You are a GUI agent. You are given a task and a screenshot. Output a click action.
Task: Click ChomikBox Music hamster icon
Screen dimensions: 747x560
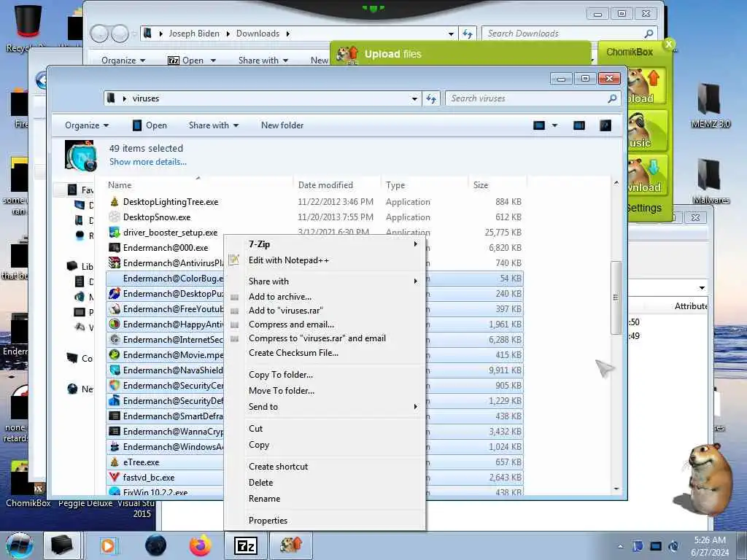point(646,131)
